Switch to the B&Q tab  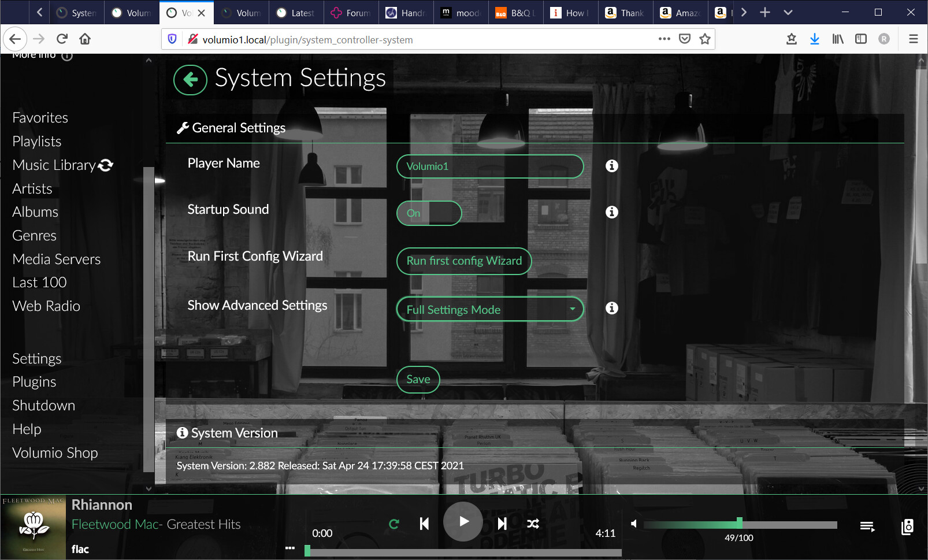[x=516, y=13]
